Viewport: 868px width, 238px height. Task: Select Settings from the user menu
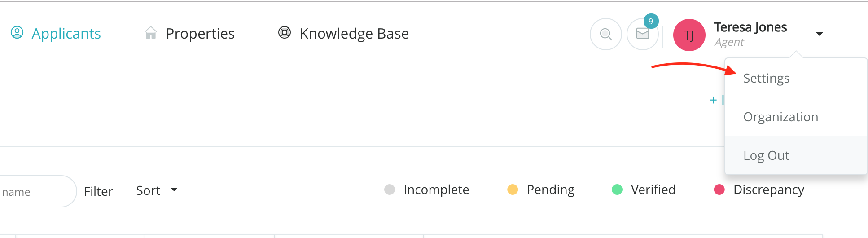[x=766, y=79]
